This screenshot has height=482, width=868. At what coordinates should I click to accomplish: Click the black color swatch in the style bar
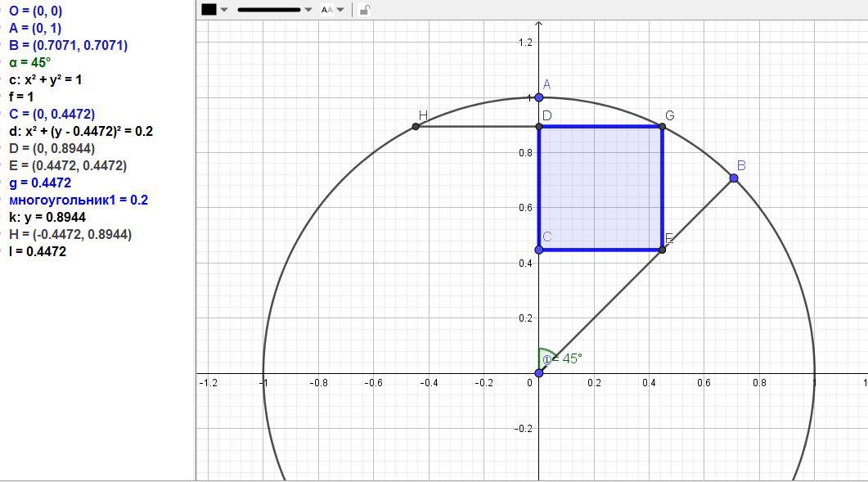tap(209, 10)
